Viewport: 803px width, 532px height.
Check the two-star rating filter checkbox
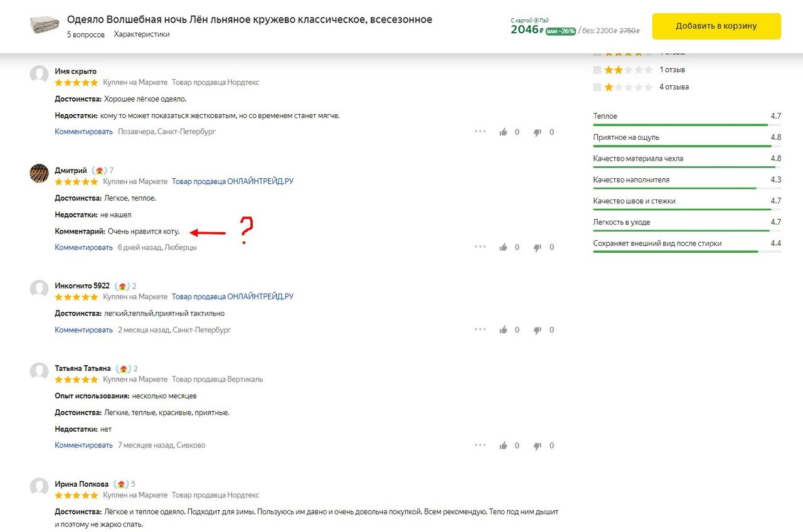pyautogui.click(x=597, y=70)
